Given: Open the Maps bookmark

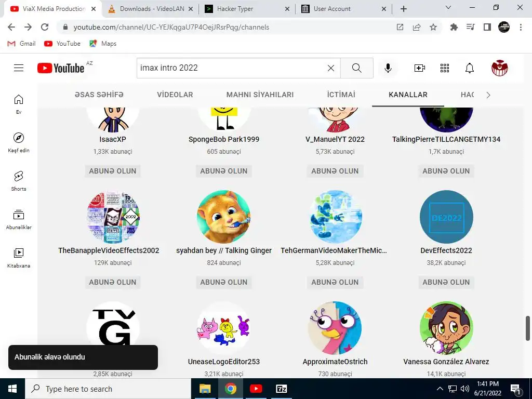Looking at the screenshot, I should click(103, 44).
